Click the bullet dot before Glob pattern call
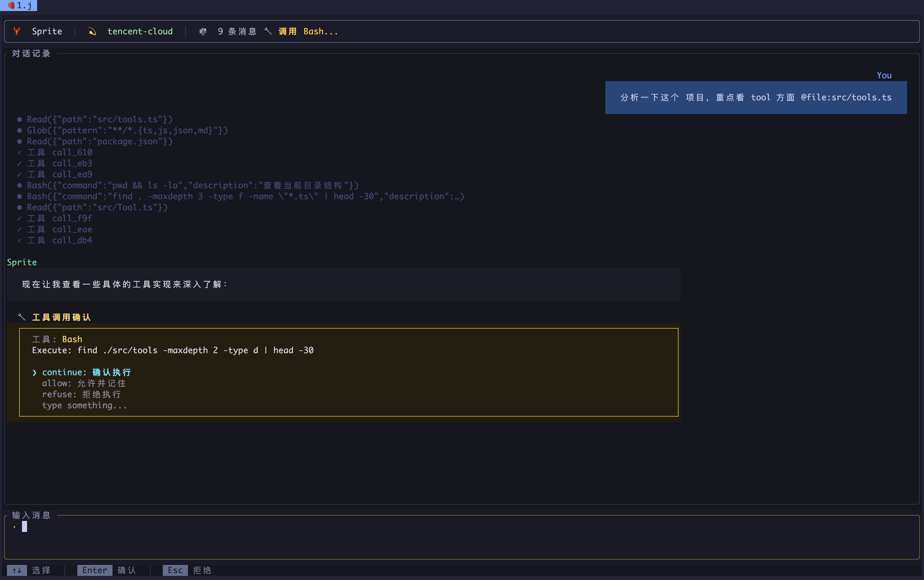 (19, 130)
